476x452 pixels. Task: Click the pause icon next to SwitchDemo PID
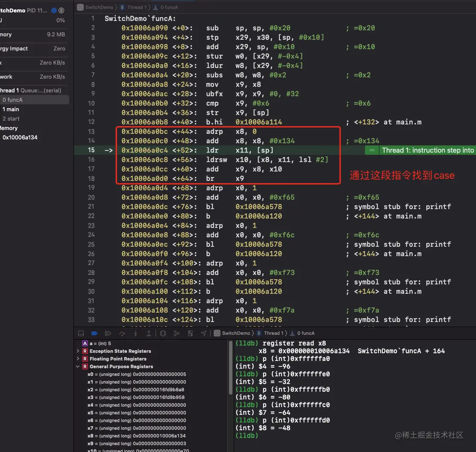(62, 10)
